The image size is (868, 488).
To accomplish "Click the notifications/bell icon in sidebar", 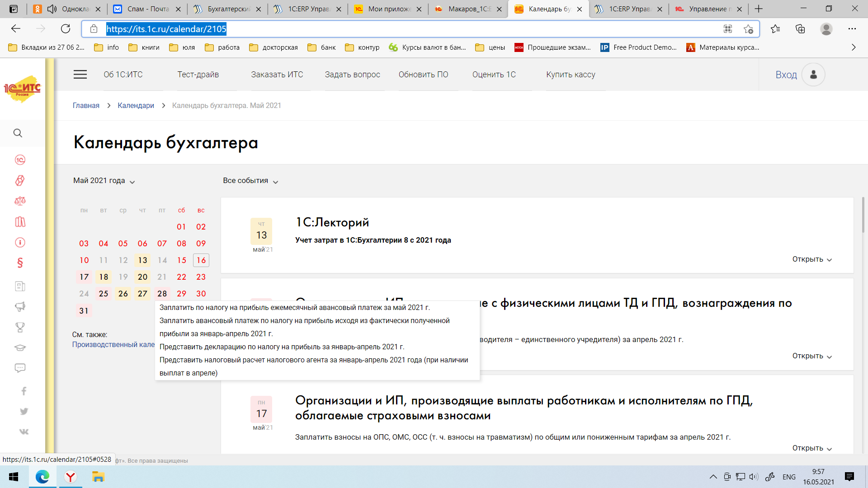I will (x=21, y=307).
